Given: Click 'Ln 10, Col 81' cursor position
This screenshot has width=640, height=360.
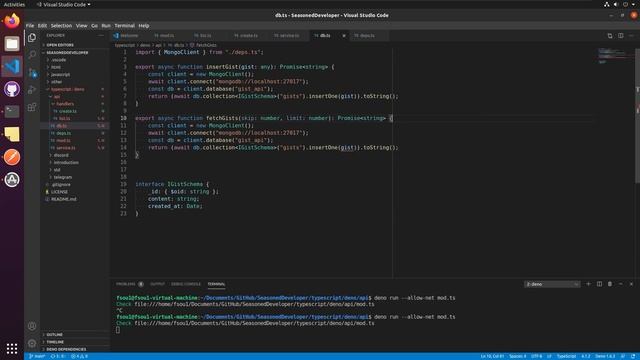Looking at the screenshot, I should (492, 356).
